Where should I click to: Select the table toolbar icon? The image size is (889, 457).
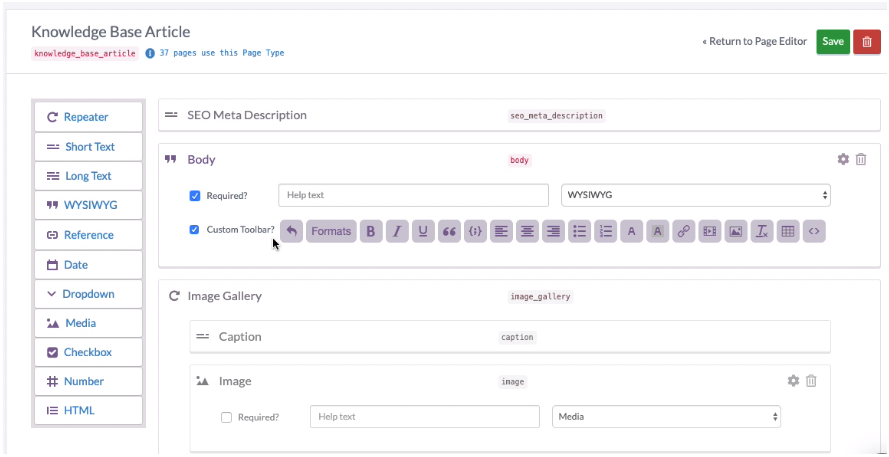click(x=788, y=231)
